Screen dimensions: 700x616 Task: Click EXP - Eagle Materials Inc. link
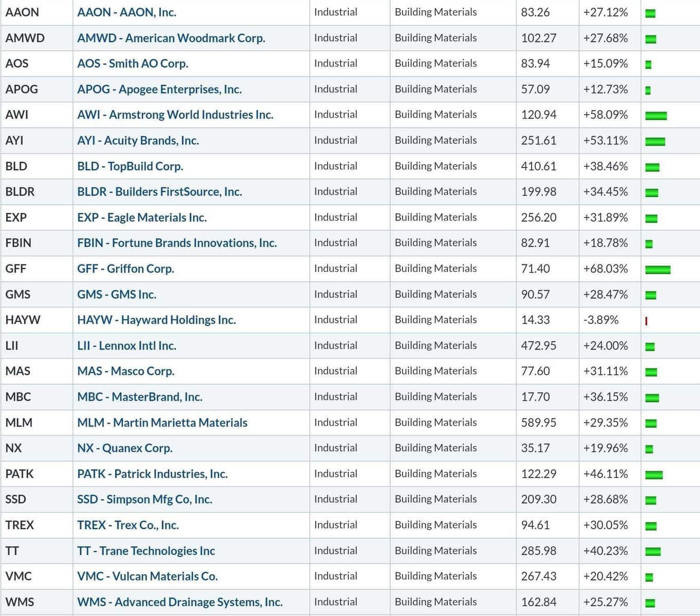tap(142, 218)
